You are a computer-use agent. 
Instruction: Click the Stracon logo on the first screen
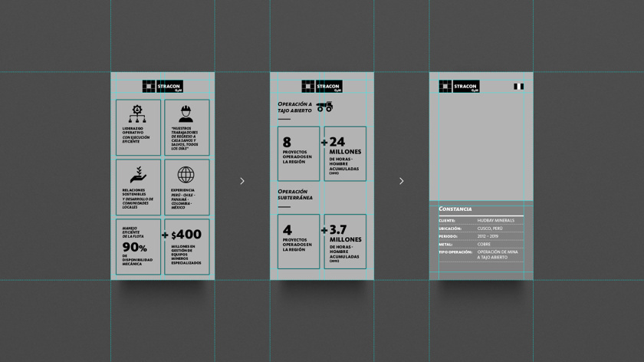point(163,87)
